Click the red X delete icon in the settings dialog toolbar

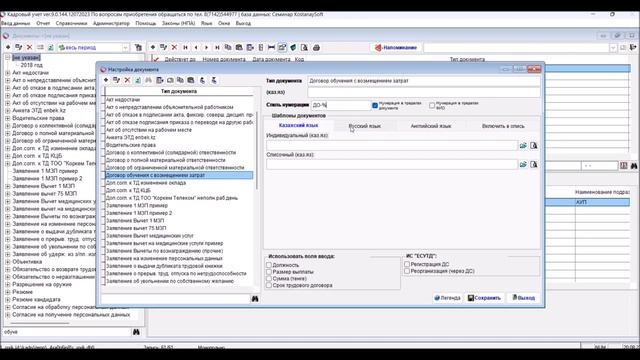coord(127,80)
